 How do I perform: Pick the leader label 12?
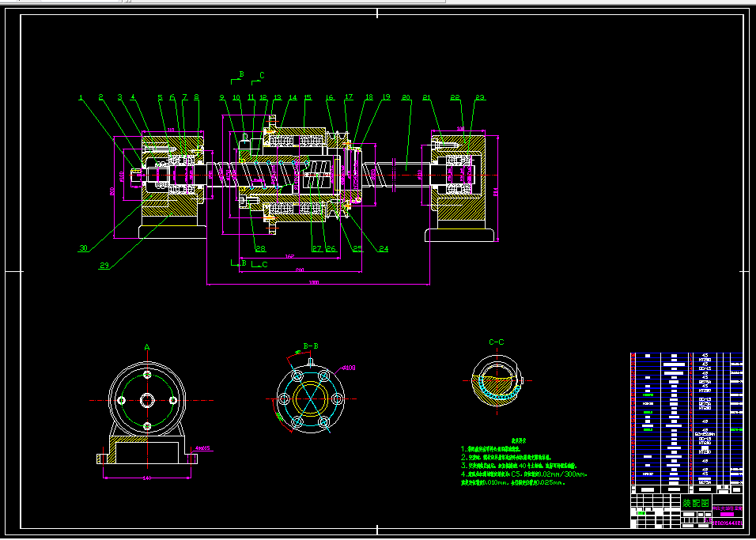[263, 97]
